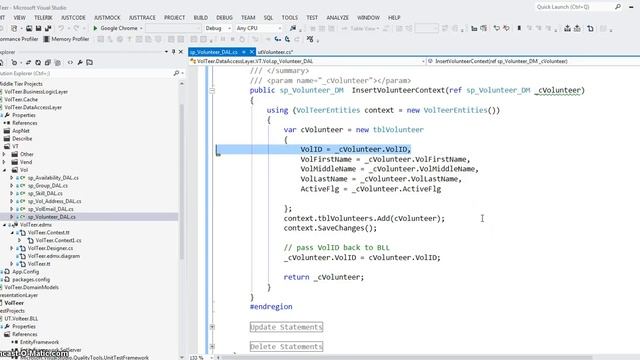Click the Solution Explorer search box
This screenshot has width=640, height=360.
pos(86,73)
